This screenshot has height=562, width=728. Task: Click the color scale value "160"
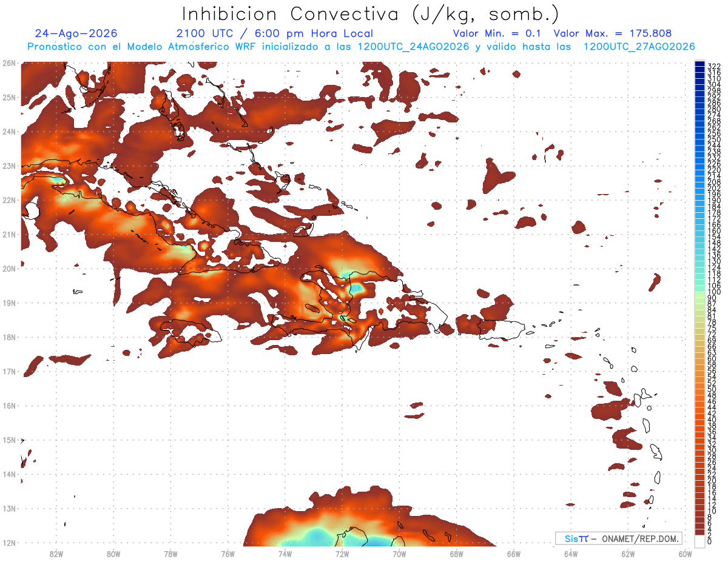[x=714, y=231]
